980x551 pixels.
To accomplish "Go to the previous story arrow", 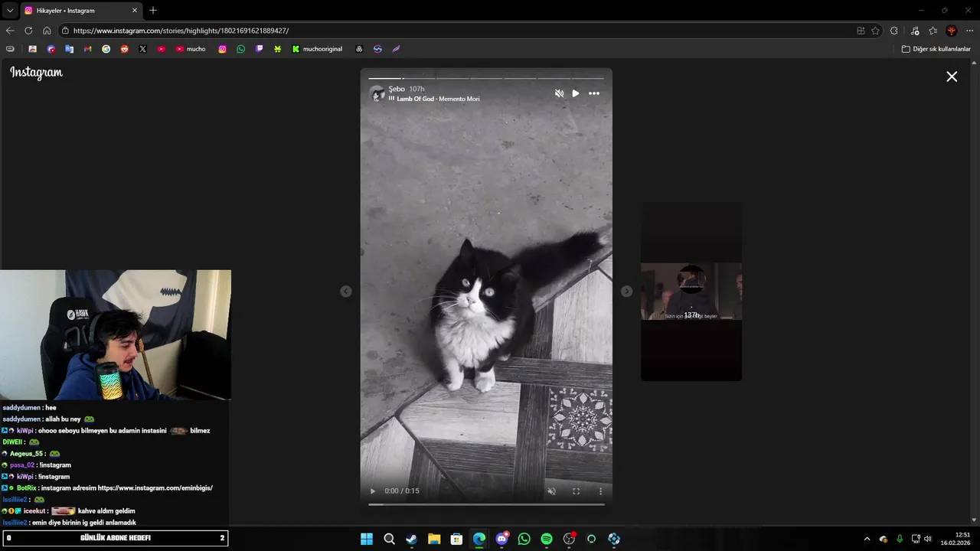I will (346, 291).
